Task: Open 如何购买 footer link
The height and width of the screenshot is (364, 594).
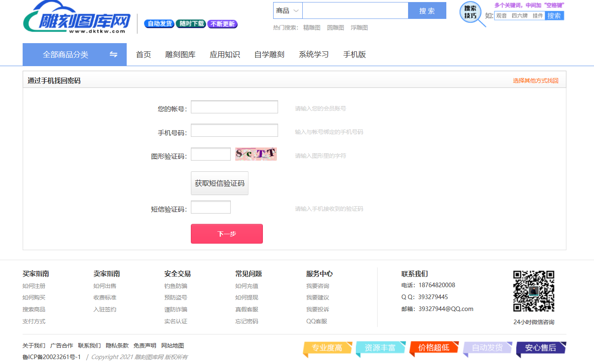Action: (34, 297)
